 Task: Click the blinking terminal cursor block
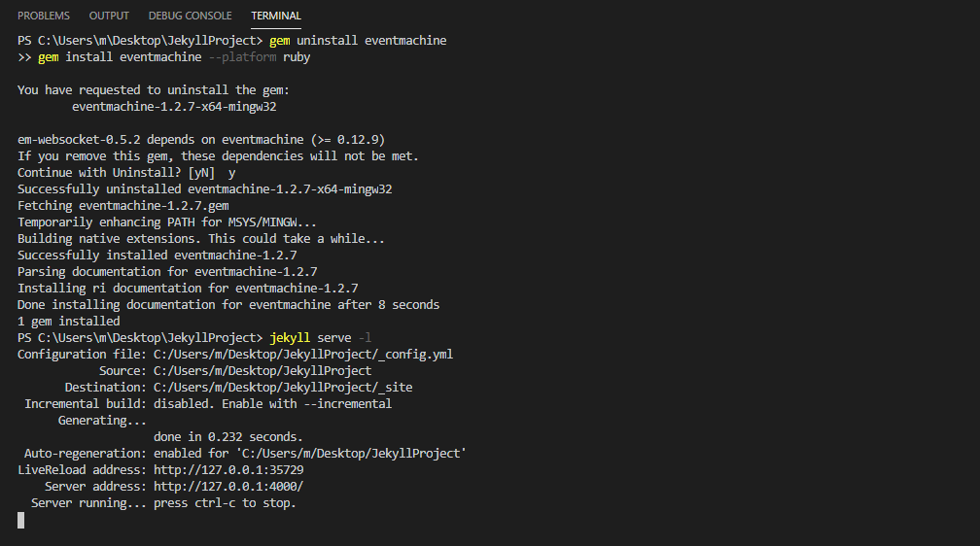[x=20, y=520]
